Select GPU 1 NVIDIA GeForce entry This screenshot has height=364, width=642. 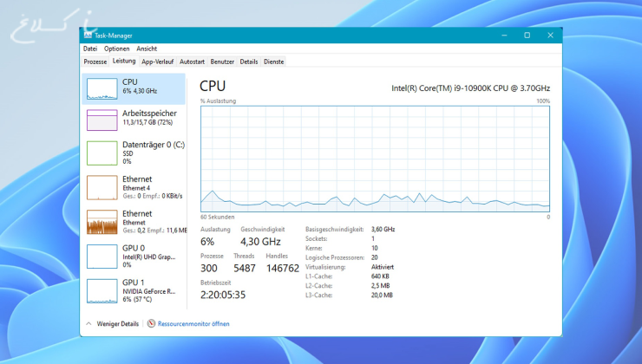pyautogui.click(x=134, y=291)
